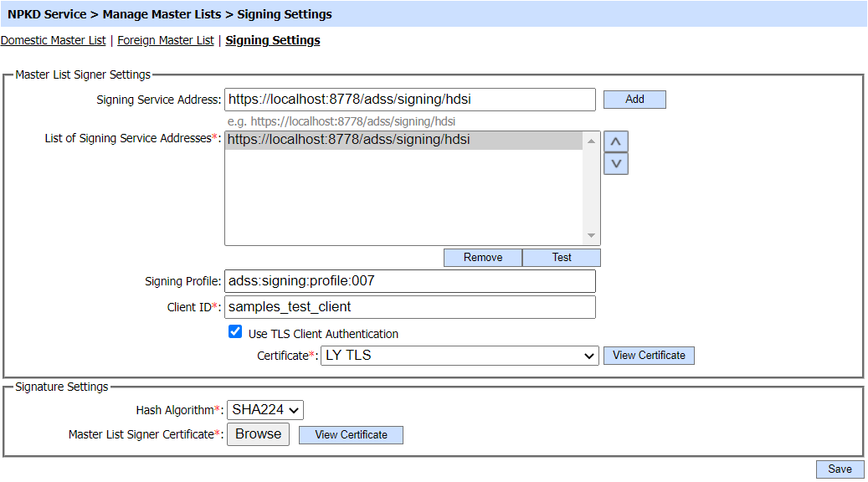Disable Use TLS Client Authentication checkbox
The image size is (868, 482).
235,332
